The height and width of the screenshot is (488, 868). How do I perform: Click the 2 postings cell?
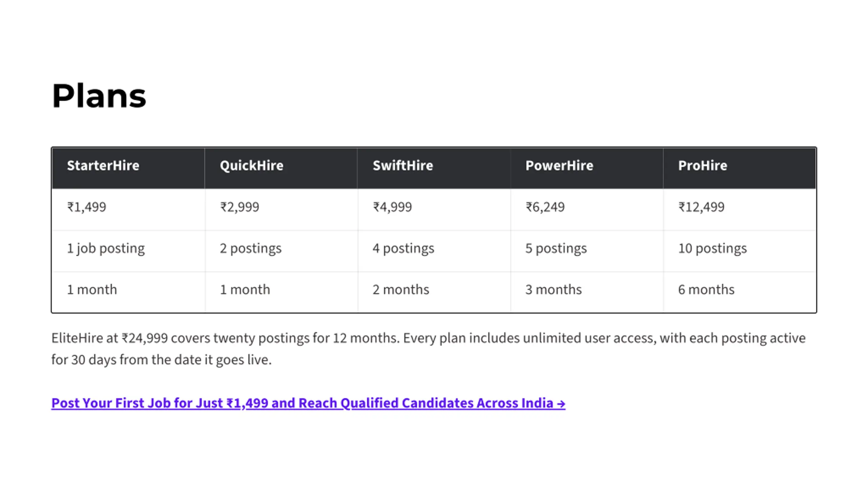[x=281, y=251]
